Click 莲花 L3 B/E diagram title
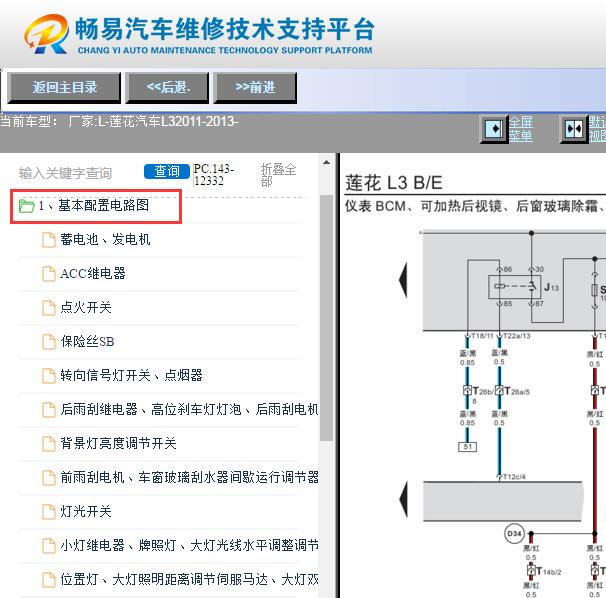The image size is (606, 598). pyautogui.click(x=393, y=183)
